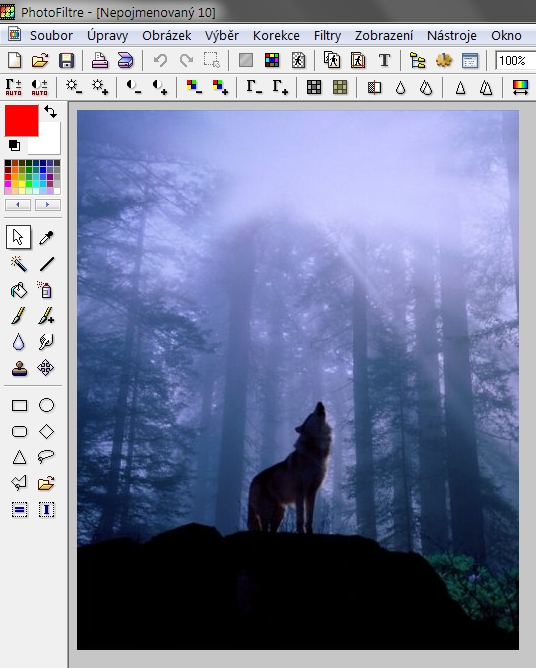Decrease contrast with half-circle minus icon

(134, 87)
